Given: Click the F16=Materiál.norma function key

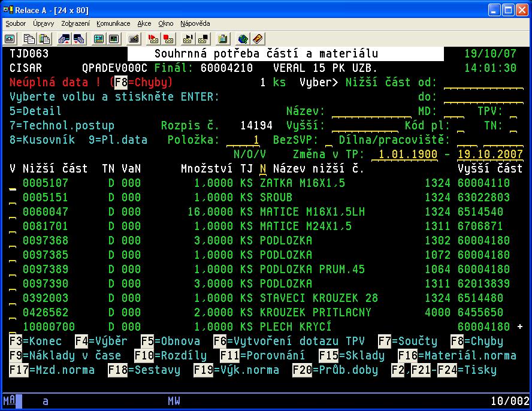Looking at the screenshot, I should 457,355.
